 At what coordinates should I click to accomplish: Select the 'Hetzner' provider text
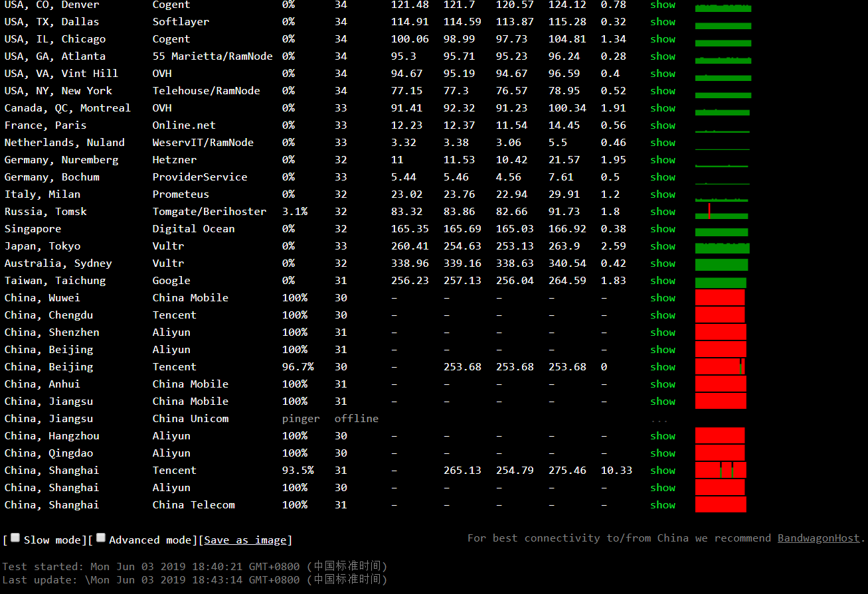tap(175, 160)
